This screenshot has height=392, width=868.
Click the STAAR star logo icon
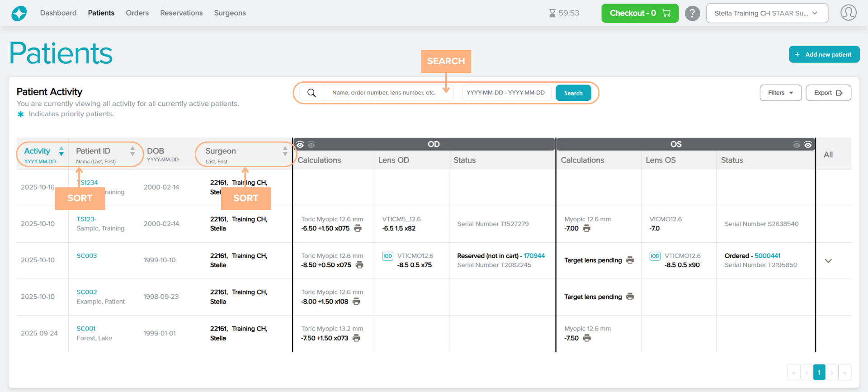pos(19,13)
